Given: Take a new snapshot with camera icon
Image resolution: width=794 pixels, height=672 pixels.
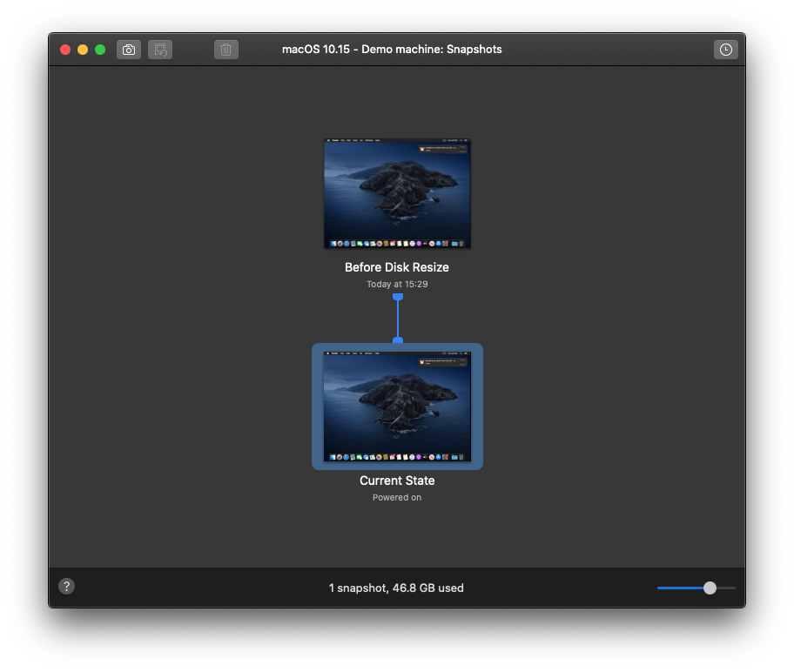Looking at the screenshot, I should (129, 50).
